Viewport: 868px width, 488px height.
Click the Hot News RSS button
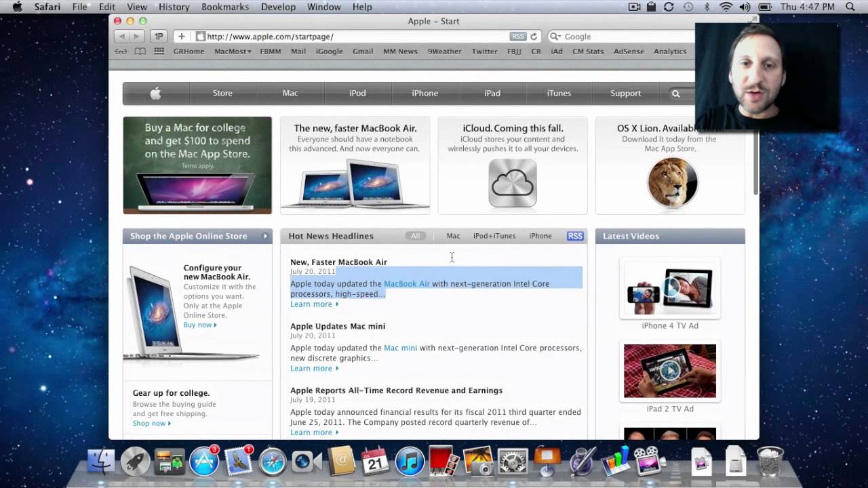coord(575,236)
